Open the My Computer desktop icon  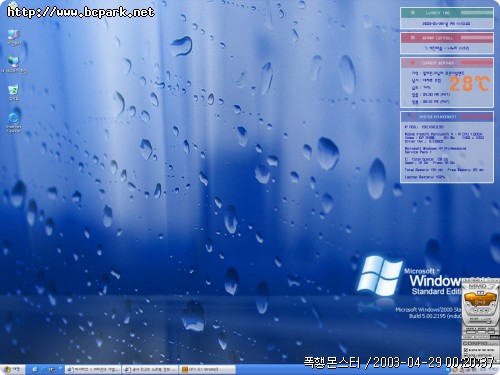(14, 37)
